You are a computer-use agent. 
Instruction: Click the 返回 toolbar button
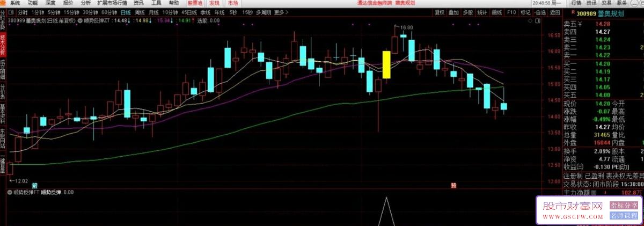554,11
